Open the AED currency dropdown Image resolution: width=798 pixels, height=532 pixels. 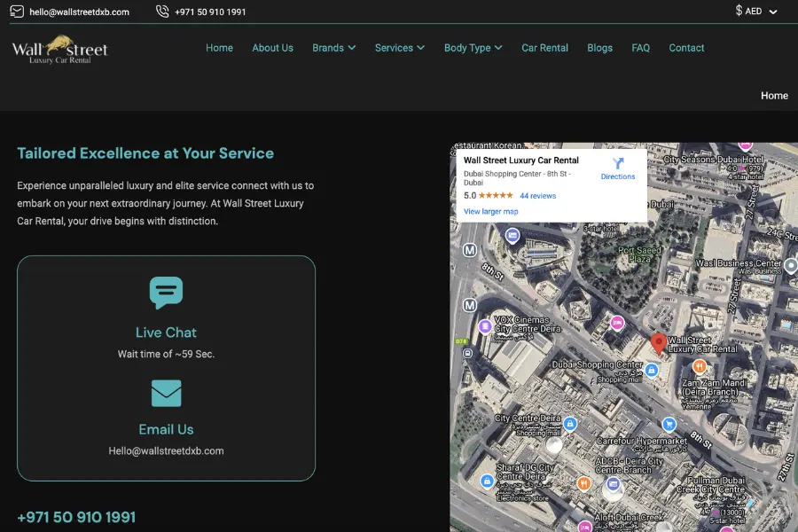pyautogui.click(x=755, y=12)
